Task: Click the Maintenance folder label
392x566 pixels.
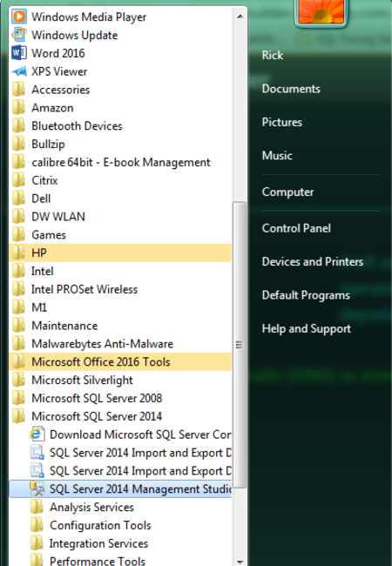Action: coord(64,326)
